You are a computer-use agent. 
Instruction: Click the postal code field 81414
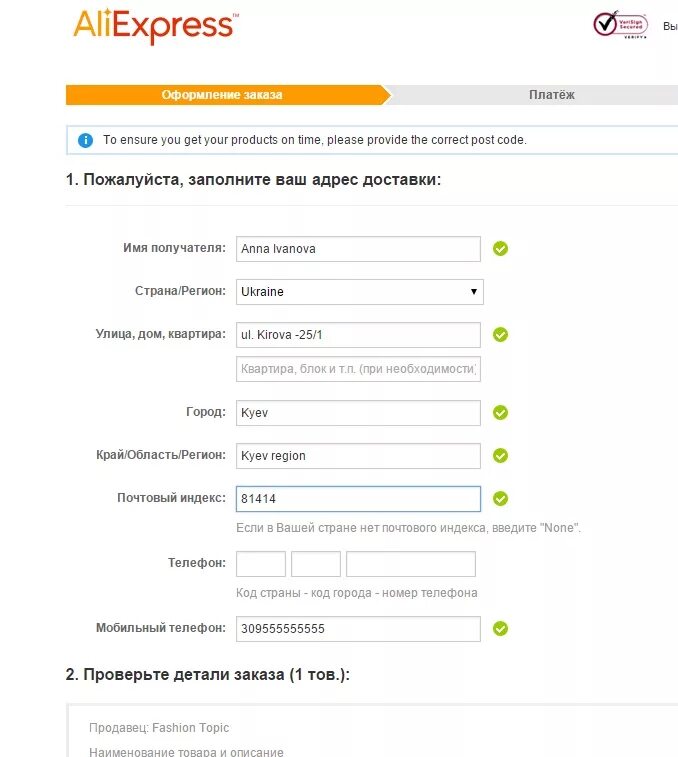[358, 499]
